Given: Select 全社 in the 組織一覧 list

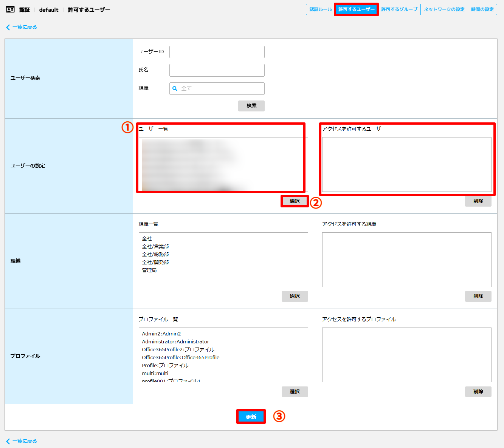Looking at the screenshot, I should 147,239.
